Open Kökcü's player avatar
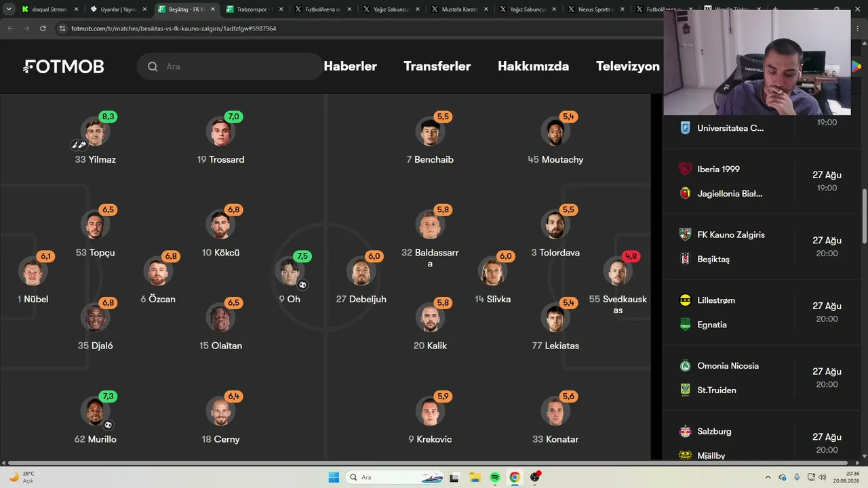Screen dimensions: 868x488 220,225
